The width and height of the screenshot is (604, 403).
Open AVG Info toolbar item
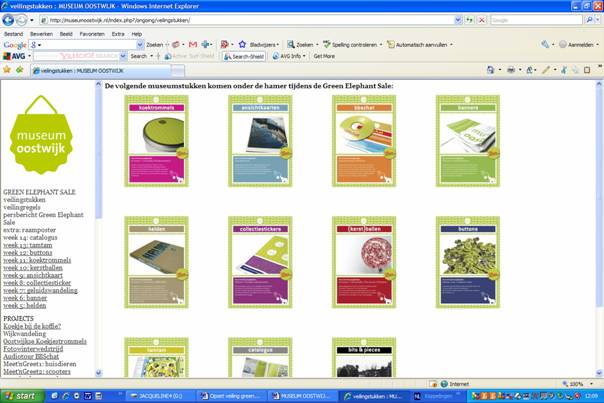[289, 56]
